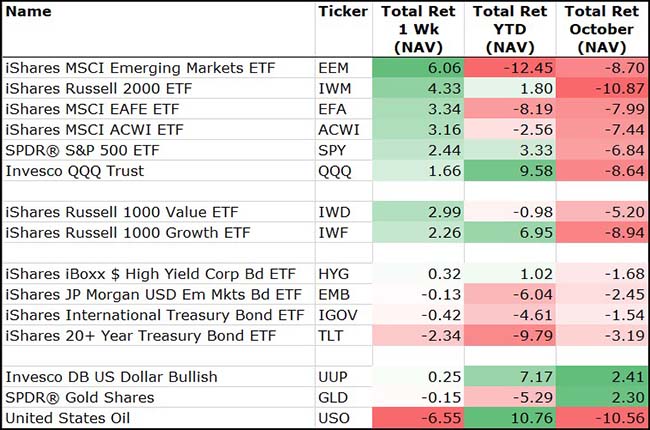The height and width of the screenshot is (430, 650).
Task: Select iShares MSCI Emerging Markets ETF name
Action: click(140, 68)
